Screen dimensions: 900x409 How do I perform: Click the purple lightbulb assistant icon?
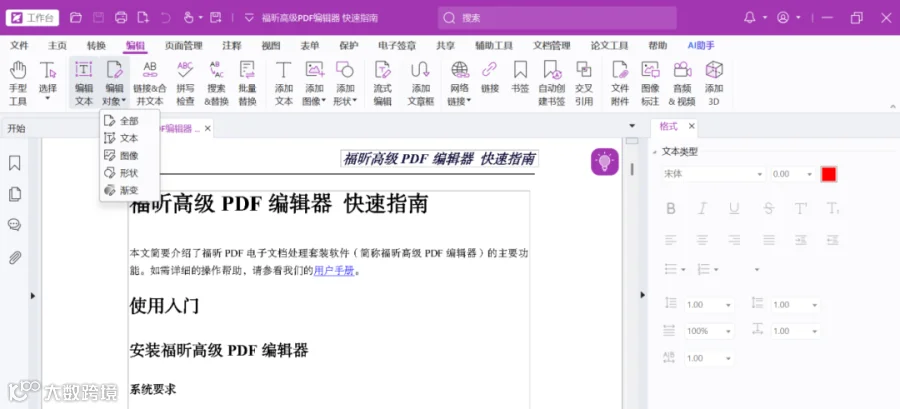coord(604,162)
